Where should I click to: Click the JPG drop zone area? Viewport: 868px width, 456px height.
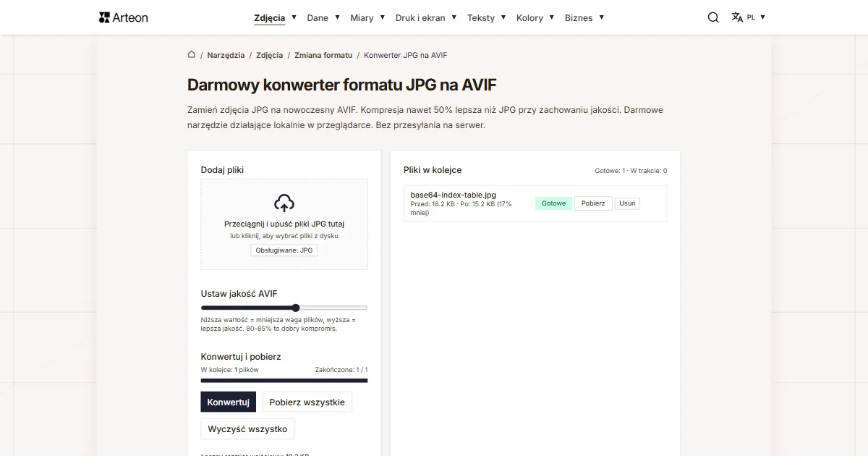click(x=284, y=224)
